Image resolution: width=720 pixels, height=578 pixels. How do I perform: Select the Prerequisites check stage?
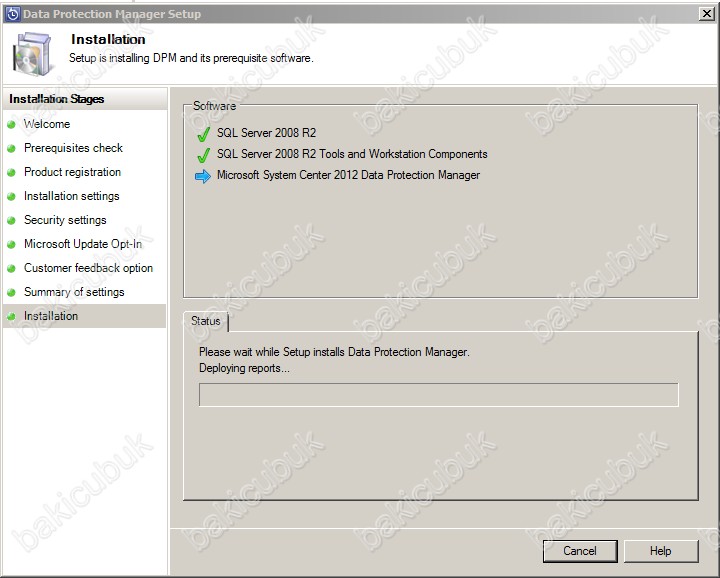pos(73,148)
